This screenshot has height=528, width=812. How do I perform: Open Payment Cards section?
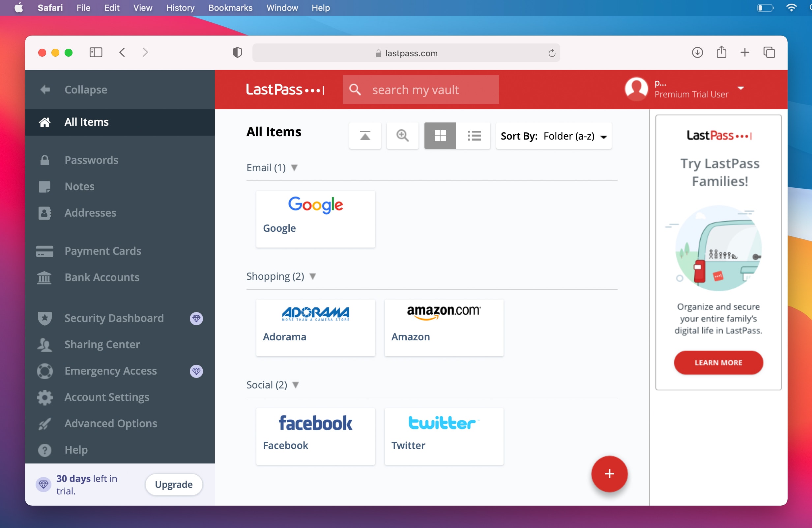(x=102, y=251)
